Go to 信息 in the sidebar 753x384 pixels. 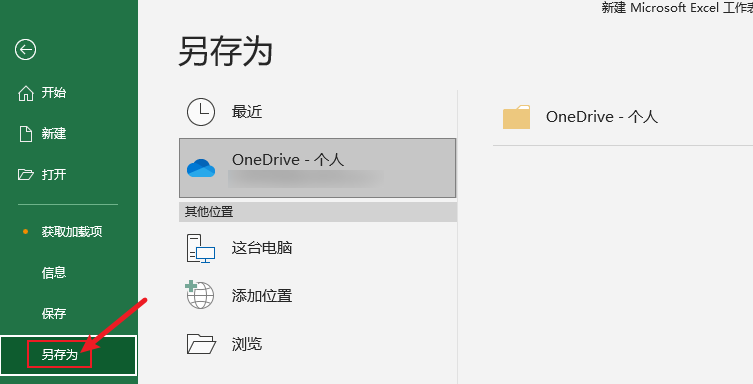54,273
